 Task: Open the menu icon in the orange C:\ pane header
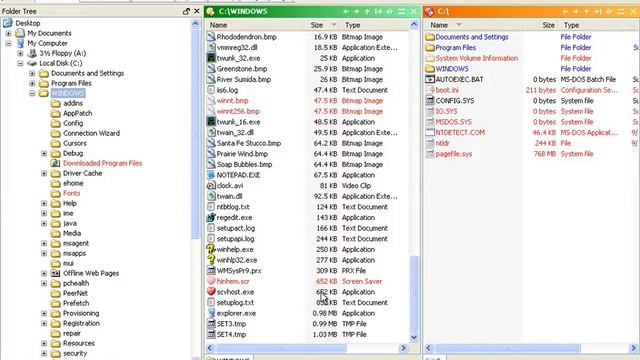tap(621, 11)
